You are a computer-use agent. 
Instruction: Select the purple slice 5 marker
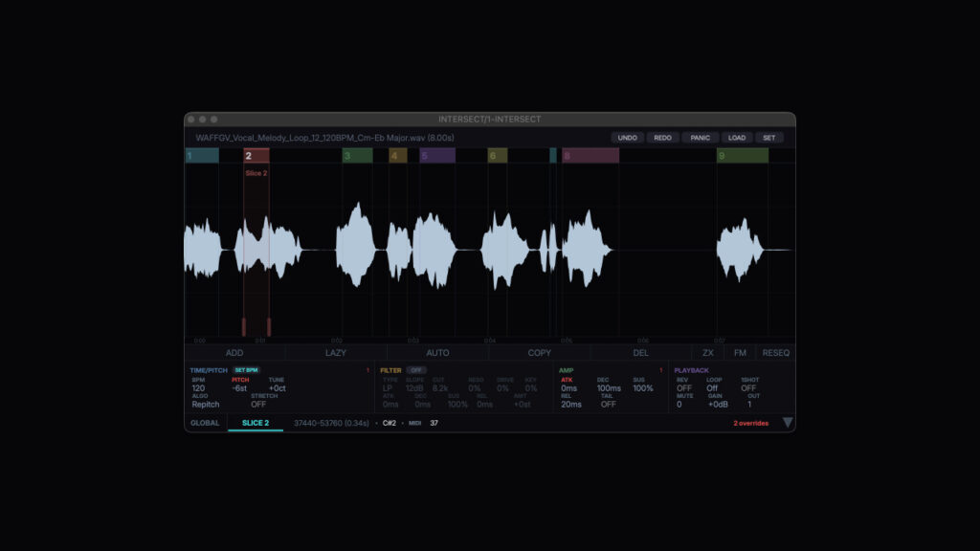[x=437, y=156]
